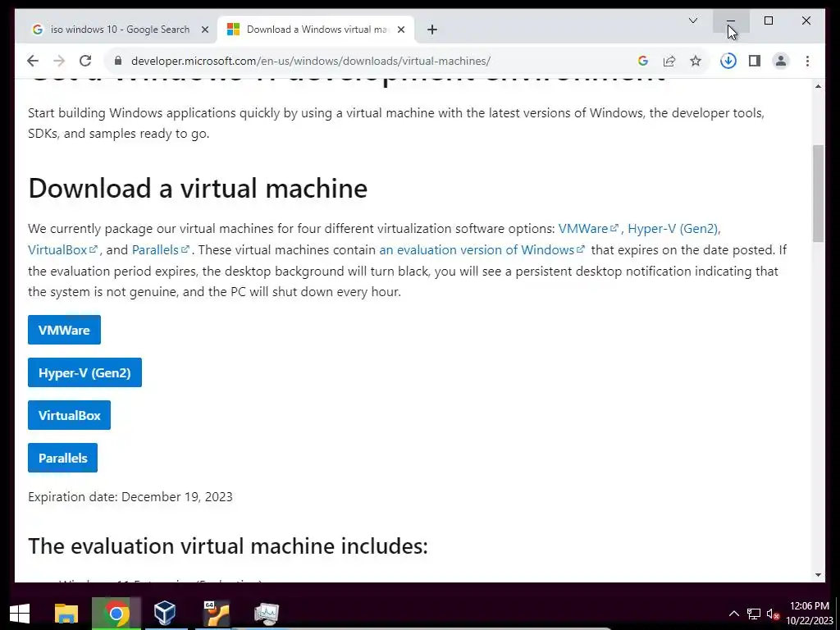Share this page using the share icon

click(x=669, y=61)
